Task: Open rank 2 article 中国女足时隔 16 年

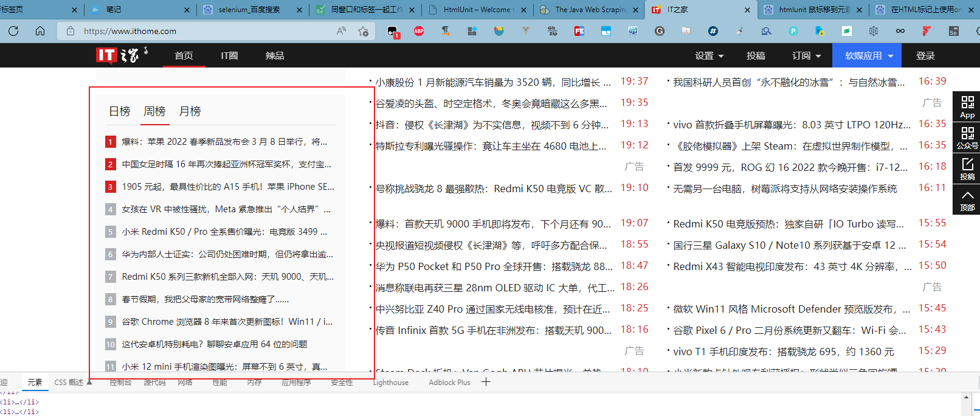Action: pyautogui.click(x=226, y=164)
